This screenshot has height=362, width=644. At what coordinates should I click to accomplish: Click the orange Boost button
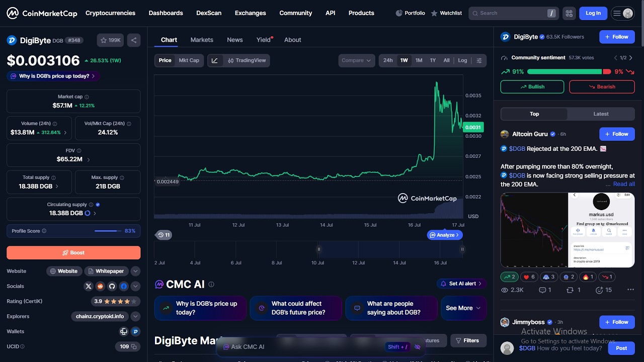tap(73, 253)
